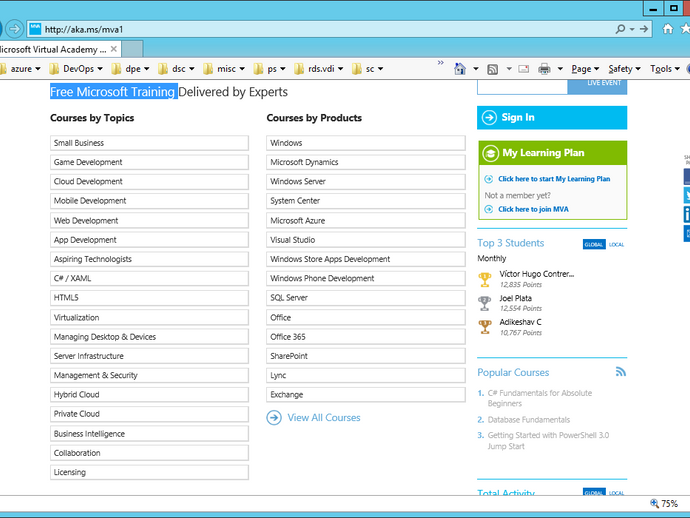The width and height of the screenshot is (690, 518).
Task: Click the MVA site favicon in address bar
Action: 35,29
